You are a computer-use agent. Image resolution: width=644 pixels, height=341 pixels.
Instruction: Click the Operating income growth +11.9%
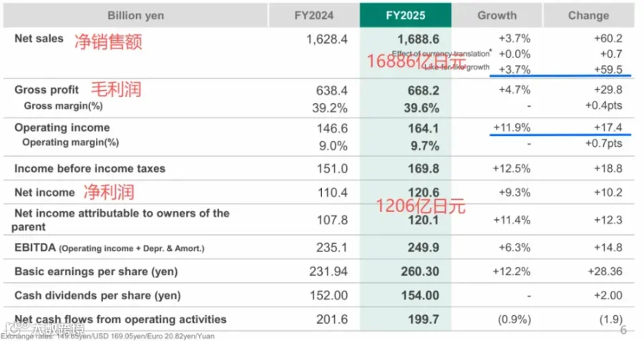512,128
